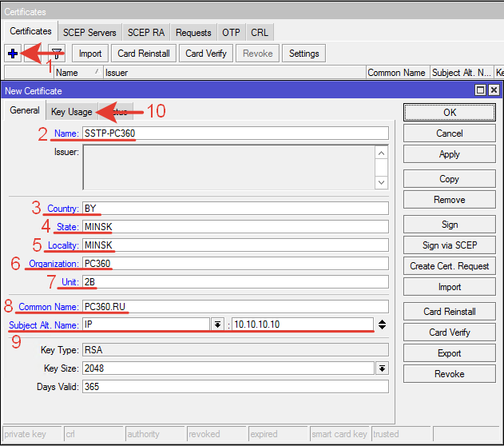Click the Name field containing SSTP-PC360
Image resolution: width=504 pixels, height=446 pixels.
pos(235,133)
